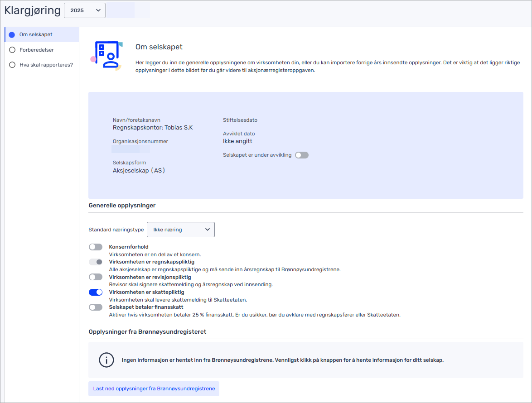Image resolution: width=532 pixels, height=403 pixels.
Task: Click the Klargjøring page title
Action: [x=32, y=10]
